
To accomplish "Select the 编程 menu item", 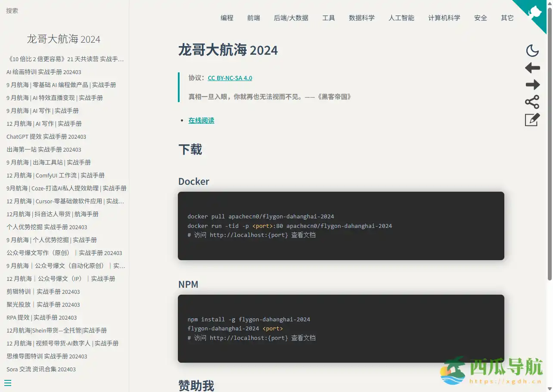I will pos(227,18).
